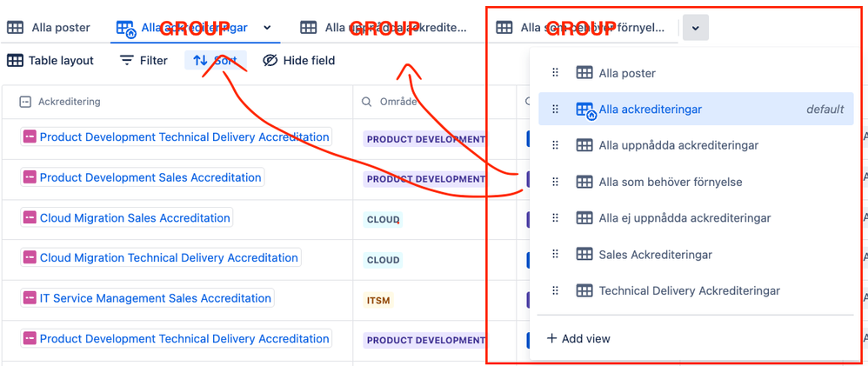Click the ITSM area tag
This screenshot has width=868, height=366.
pyautogui.click(x=378, y=301)
